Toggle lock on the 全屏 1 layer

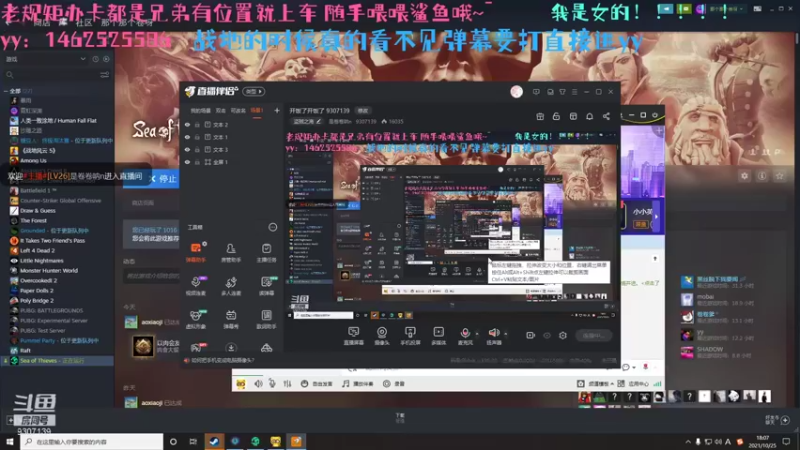(x=197, y=162)
